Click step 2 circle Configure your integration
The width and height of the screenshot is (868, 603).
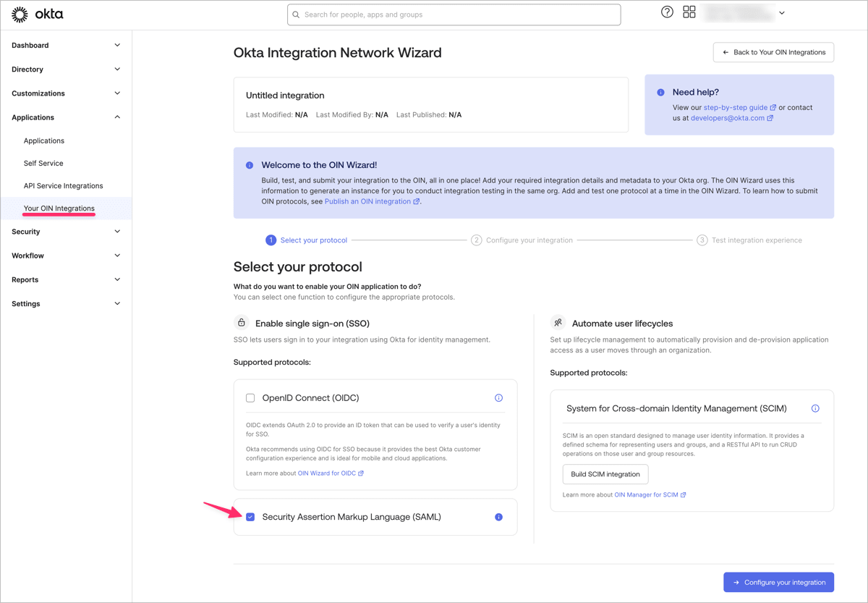pyautogui.click(x=476, y=240)
